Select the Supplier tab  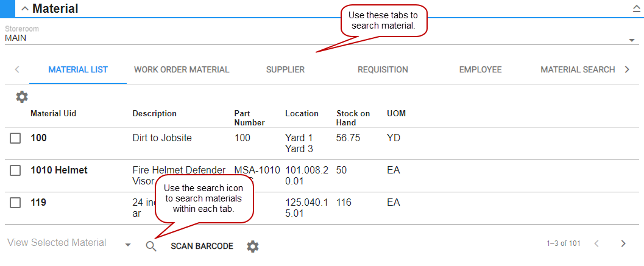coord(286,70)
